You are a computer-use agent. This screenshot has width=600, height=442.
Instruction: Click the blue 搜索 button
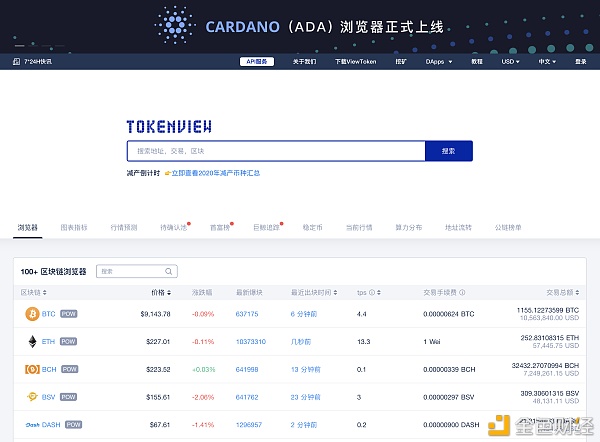point(449,151)
